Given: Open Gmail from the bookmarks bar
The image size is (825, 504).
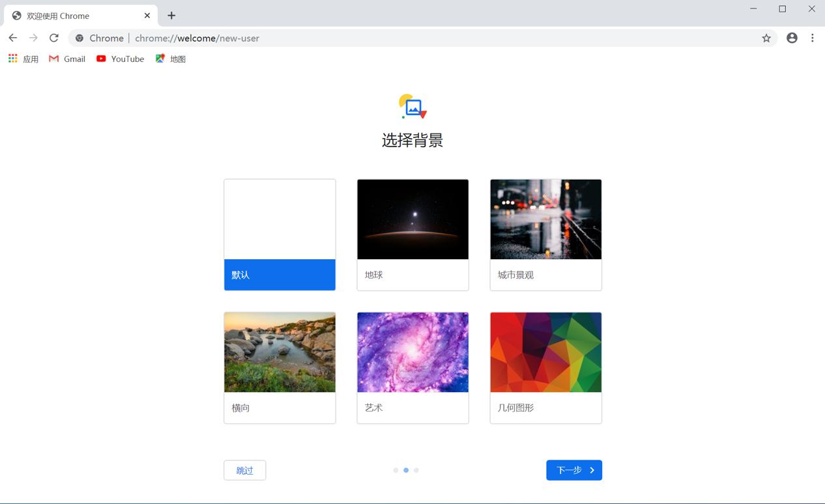Looking at the screenshot, I should pyautogui.click(x=66, y=59).
